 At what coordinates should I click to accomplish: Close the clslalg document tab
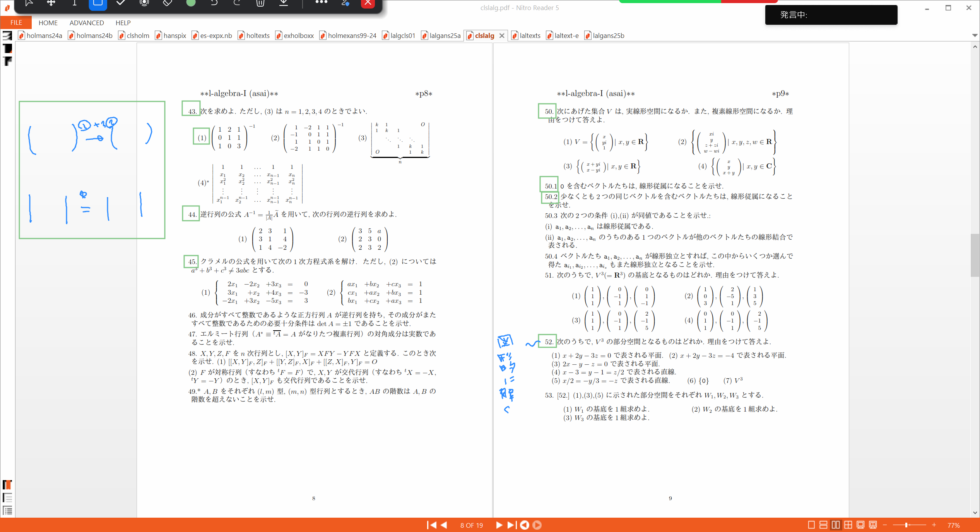pos(502,36)
